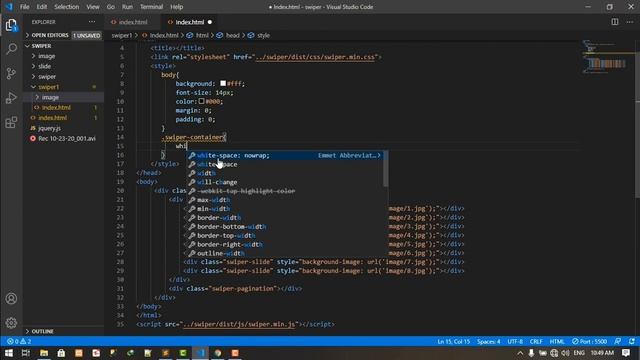Open the Extensions view
Viewport: 640px width, 360px height.
(x=11, y=122)
